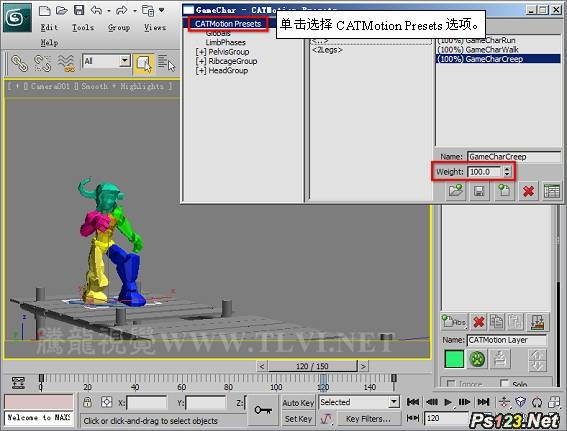Add a new CATMotion layer
This screenshot has width=567, height=431.
point(504,191)
